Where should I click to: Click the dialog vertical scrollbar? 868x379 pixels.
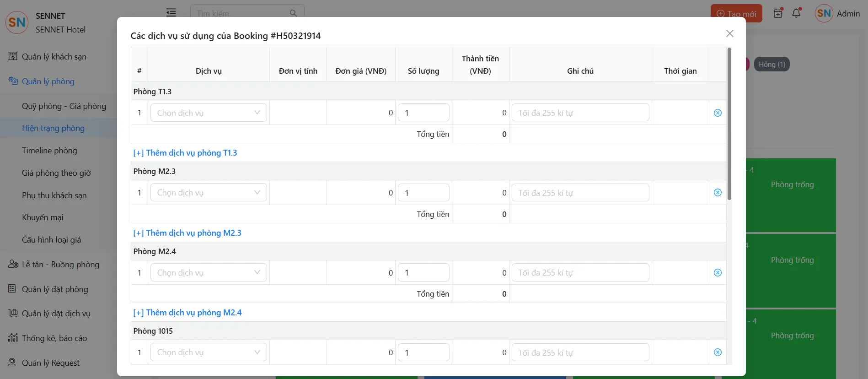coord(729,124)
